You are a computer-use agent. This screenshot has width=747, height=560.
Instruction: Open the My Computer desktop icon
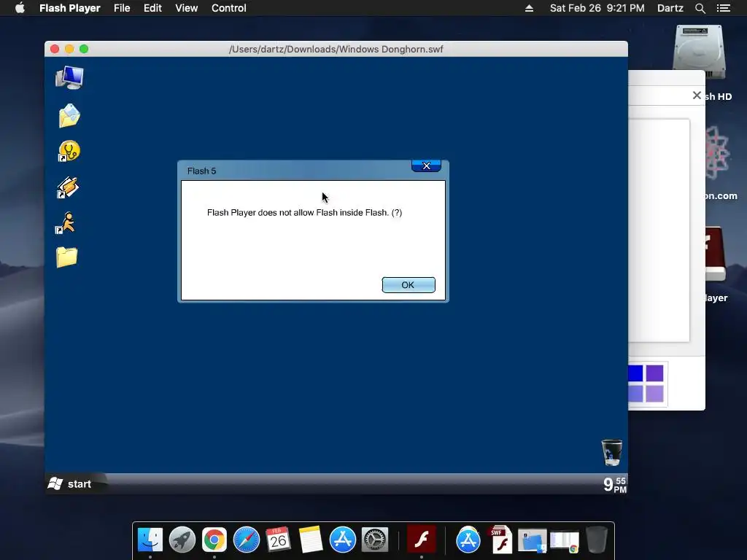(x=69, y=77)
